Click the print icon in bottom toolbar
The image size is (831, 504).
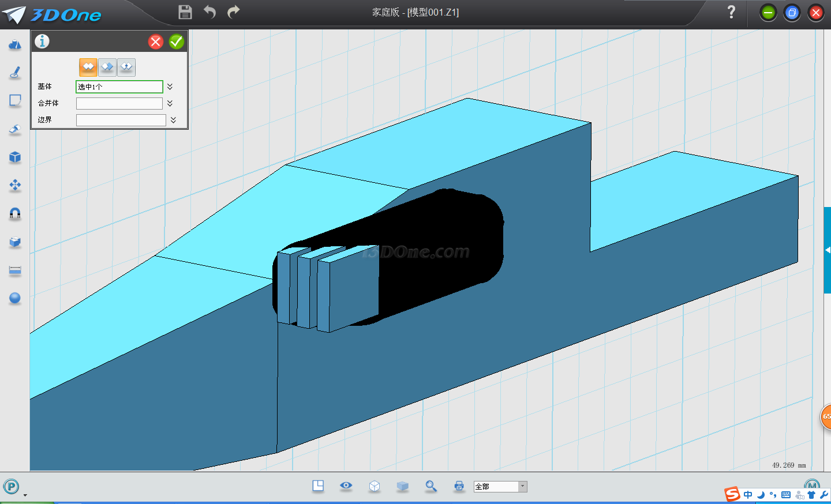459,486
